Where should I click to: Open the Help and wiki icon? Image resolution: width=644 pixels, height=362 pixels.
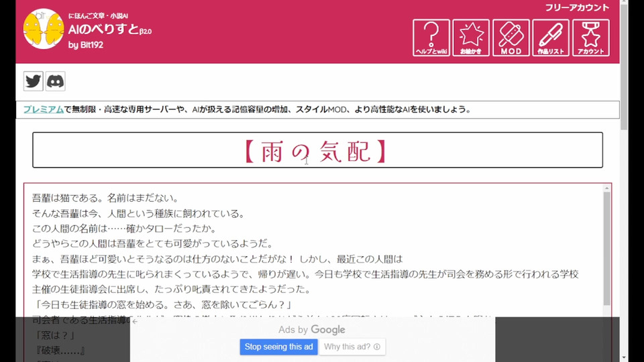(431, 38)
